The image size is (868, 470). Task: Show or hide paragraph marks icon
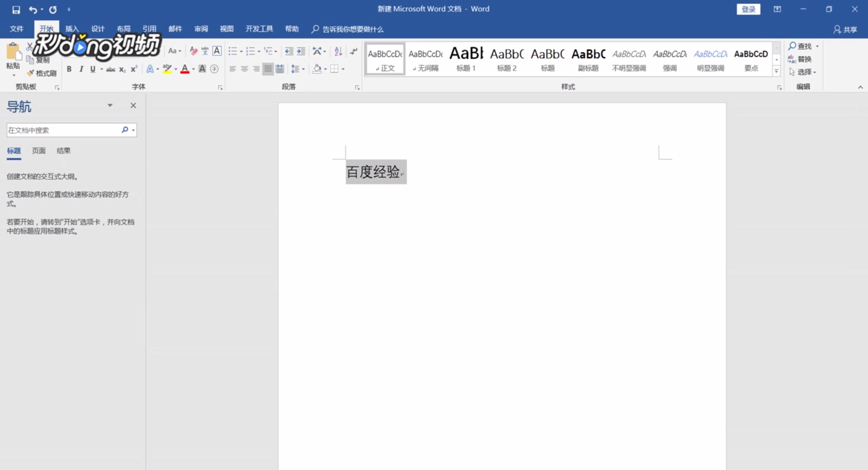pyautogui.click(x=354, y=51)
